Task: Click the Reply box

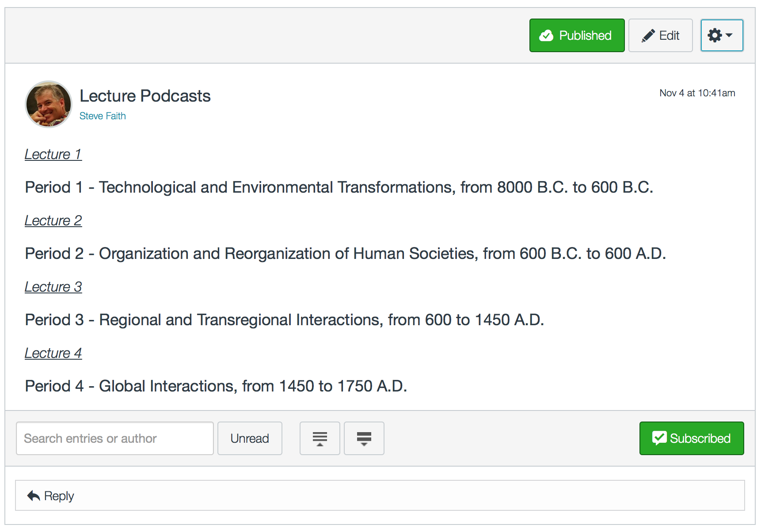Action: point(380,496)
